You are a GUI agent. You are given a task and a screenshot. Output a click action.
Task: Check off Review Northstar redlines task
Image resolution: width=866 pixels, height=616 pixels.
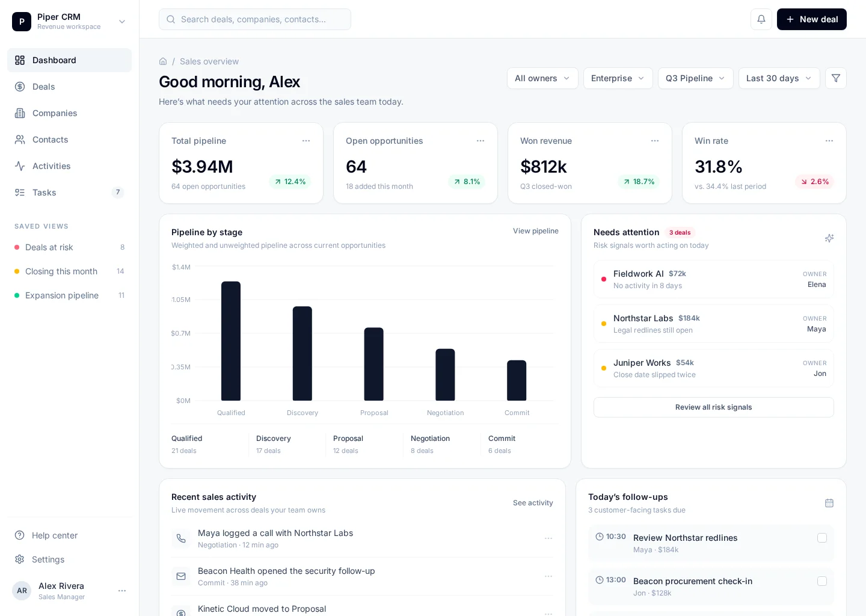pyautogui.click(x=822, y=538)
